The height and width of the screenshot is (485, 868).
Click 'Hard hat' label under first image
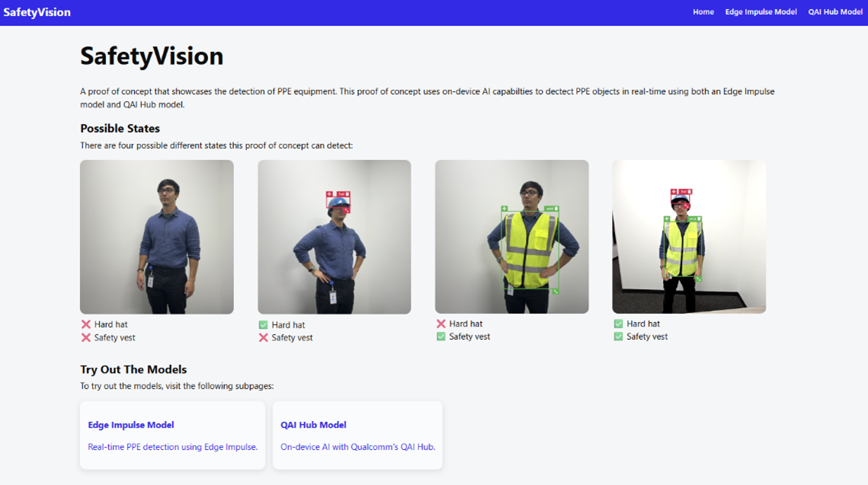[x=111, y=324]
